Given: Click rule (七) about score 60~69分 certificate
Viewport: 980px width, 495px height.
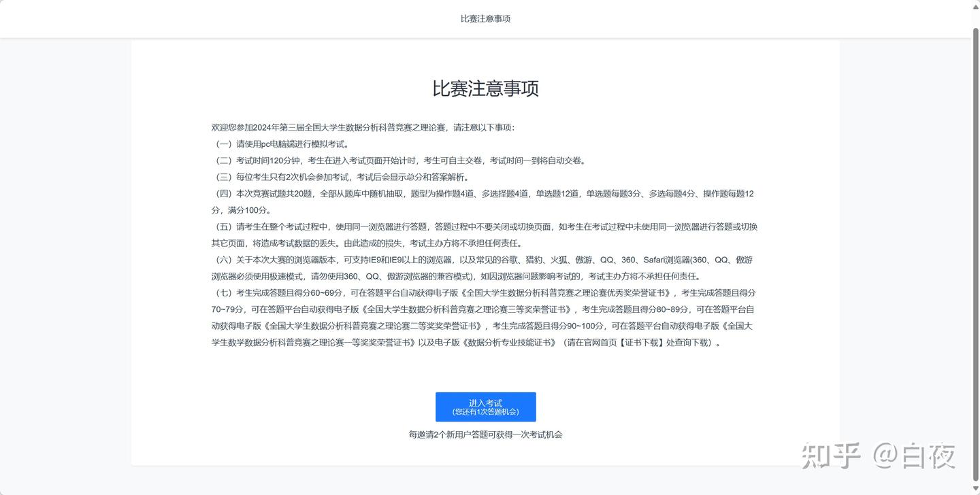Looking at the screenshot, I should pos(483,318).
